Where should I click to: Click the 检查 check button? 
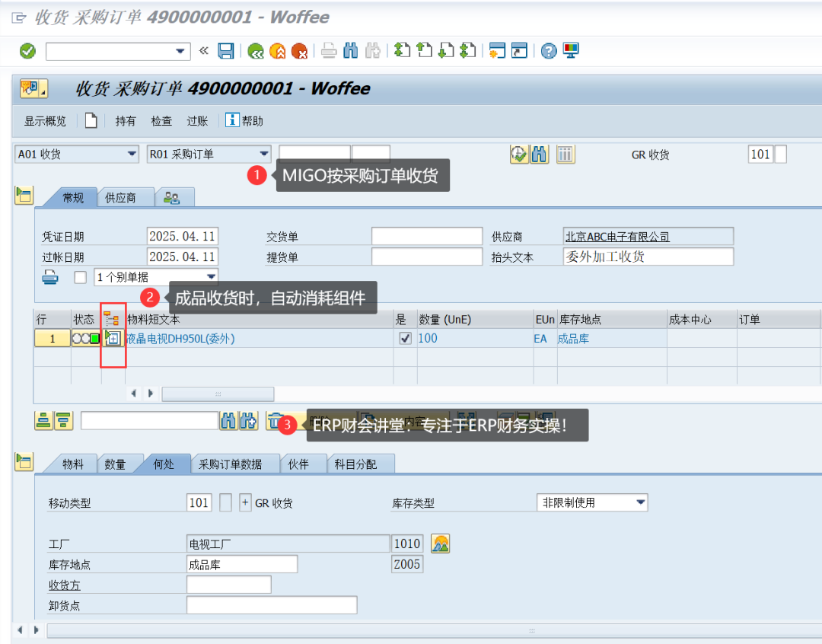[x=161, y=121]
